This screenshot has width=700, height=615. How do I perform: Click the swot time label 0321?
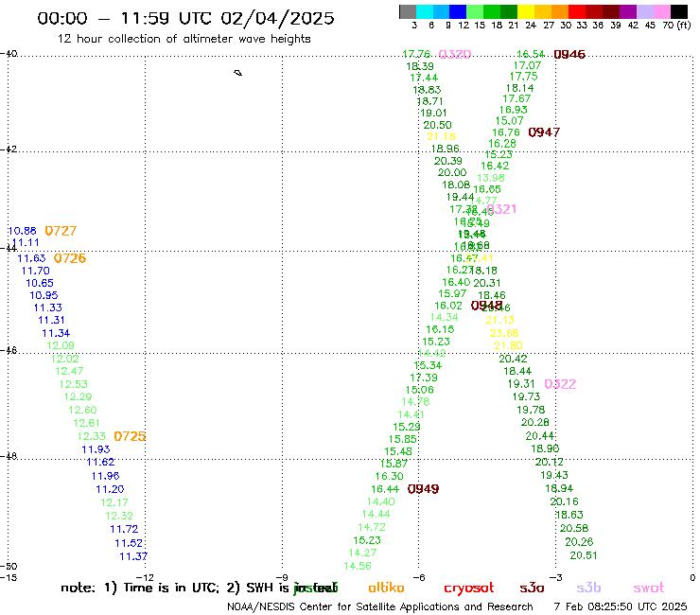(x=501, y=209)
